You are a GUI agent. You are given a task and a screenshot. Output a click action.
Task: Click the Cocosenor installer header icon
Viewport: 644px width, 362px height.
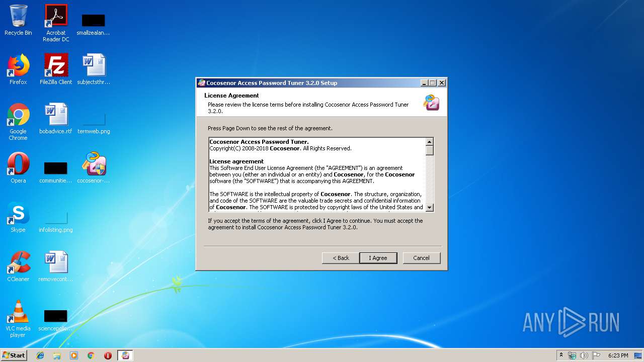pyautogui.click(x=431, y=102)
